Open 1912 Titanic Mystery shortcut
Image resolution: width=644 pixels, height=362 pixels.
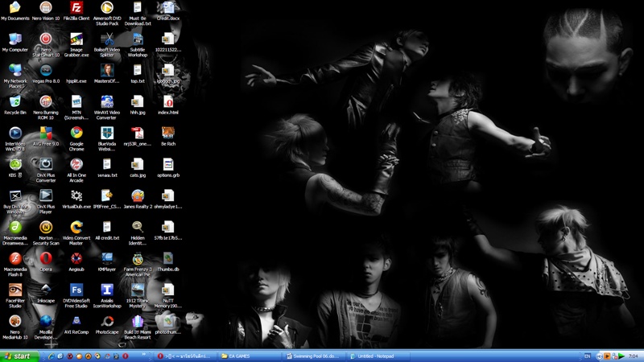(138, 296)
